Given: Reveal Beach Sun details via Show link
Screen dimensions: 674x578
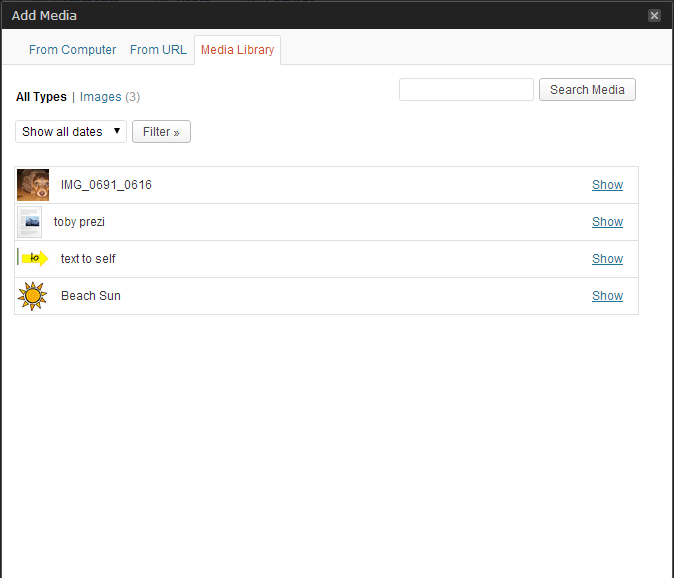Looking at the screenshot, I should click(607, 296).
